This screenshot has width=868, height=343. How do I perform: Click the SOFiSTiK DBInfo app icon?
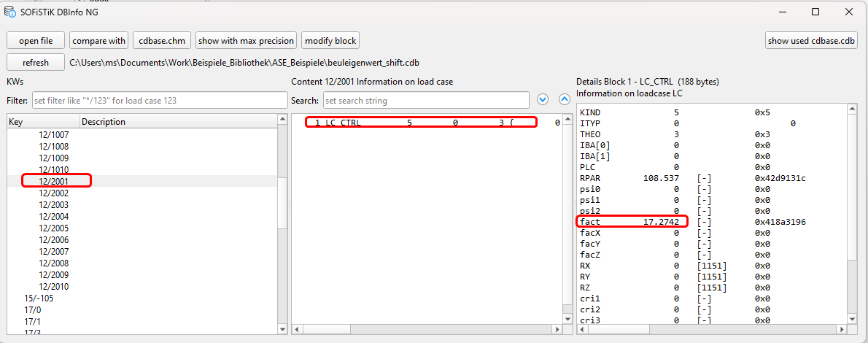pos(10,11)
